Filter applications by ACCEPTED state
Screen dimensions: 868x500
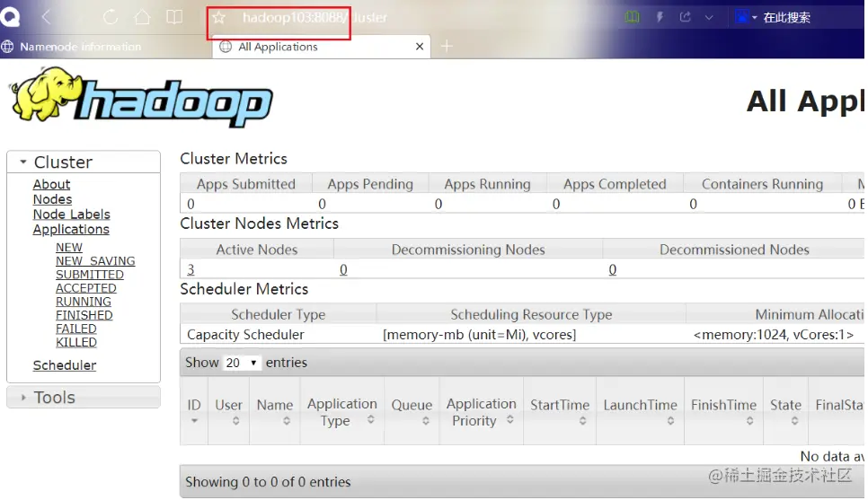tap(85, 287)
